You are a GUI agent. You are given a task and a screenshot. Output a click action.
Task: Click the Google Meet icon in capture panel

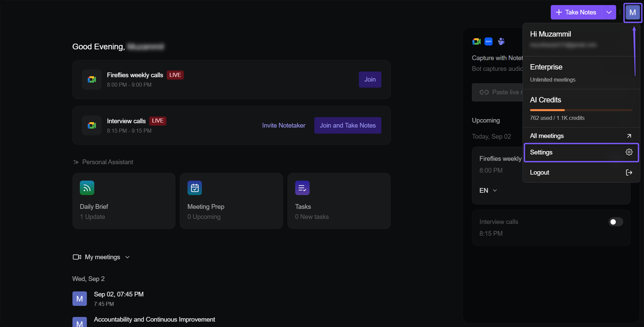pos(477,41)
